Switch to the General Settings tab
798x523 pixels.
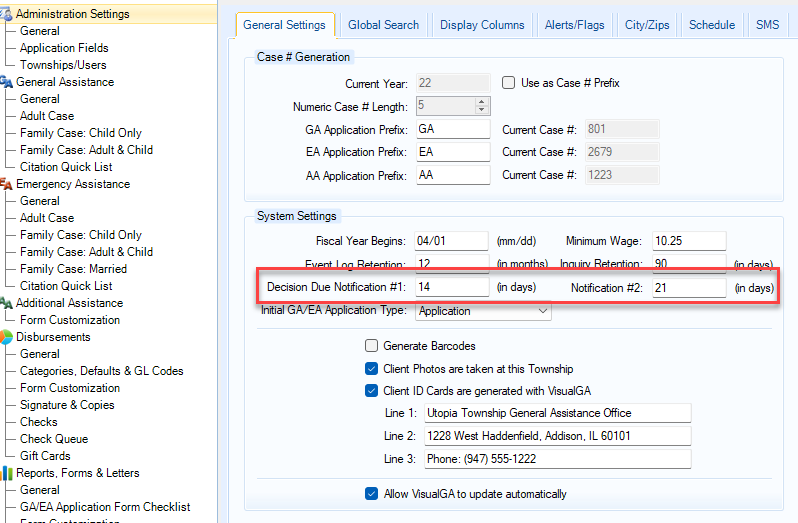(284, 25)
